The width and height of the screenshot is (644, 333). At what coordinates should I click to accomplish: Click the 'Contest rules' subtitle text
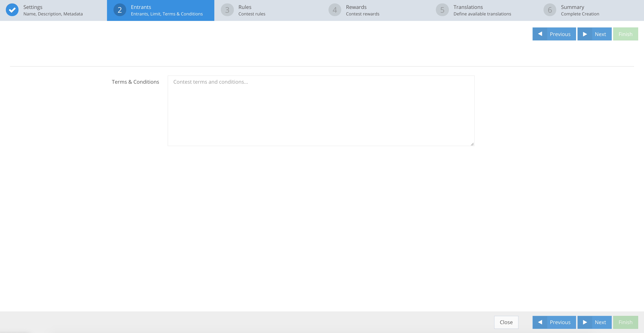point(252,14)
